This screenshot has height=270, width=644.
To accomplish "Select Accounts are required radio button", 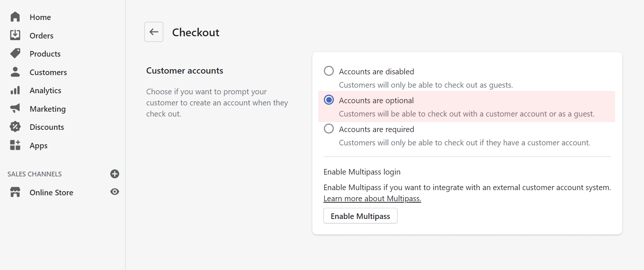I will pyautogui.click(x=329, y=129).
